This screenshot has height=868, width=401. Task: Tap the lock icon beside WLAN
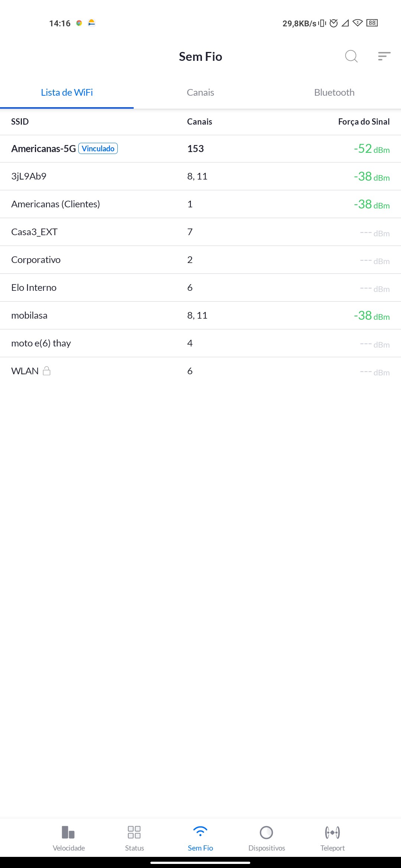pos(47,371)
